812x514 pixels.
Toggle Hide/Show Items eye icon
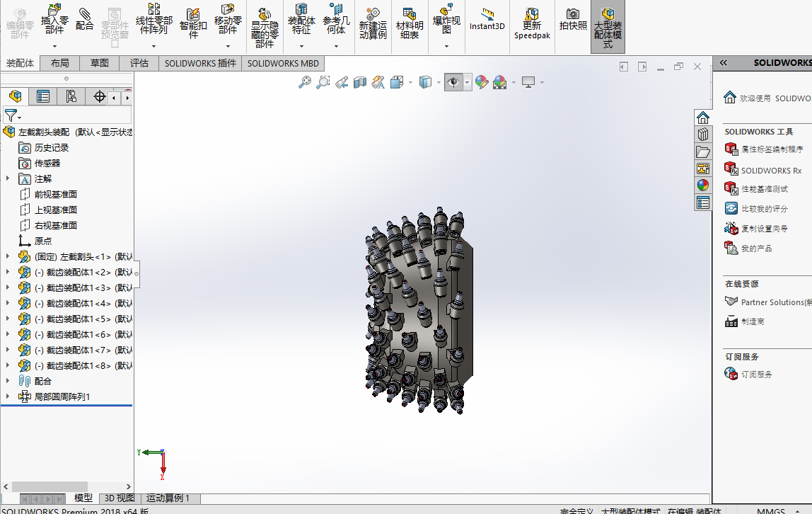(x=453, y=82)
